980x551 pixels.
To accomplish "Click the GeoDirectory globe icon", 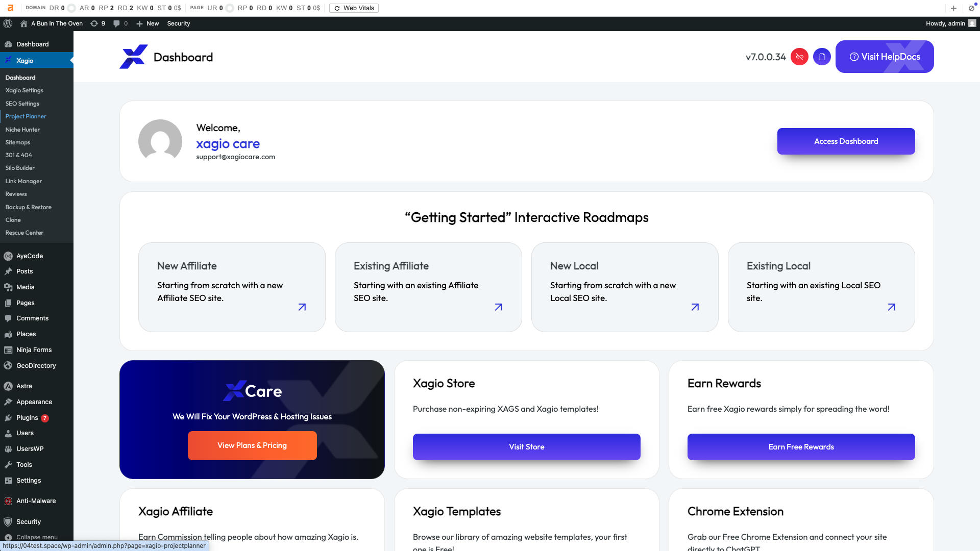I will coord(8,366).
